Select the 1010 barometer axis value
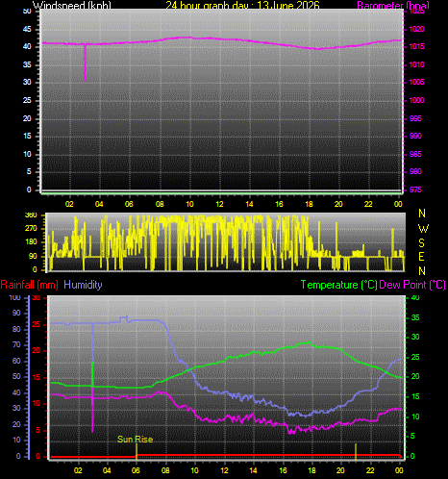 [416, 64]
